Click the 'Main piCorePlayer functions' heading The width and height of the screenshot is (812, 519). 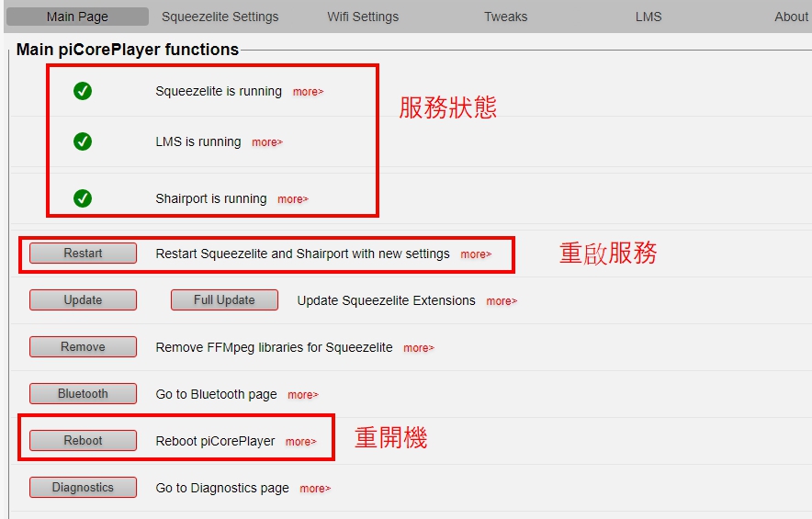pos(128,50)
